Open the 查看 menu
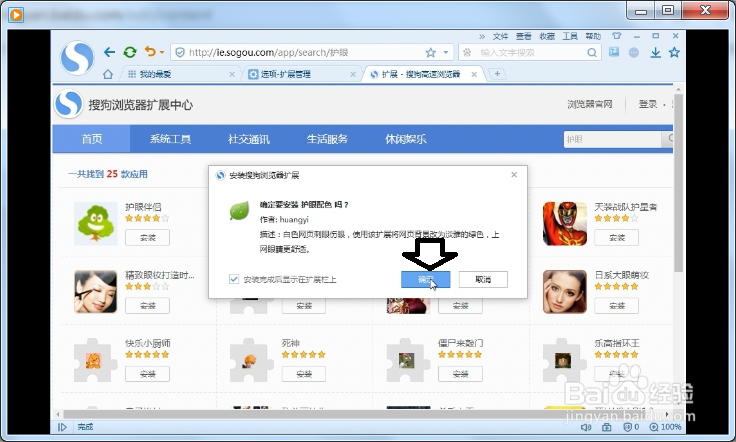 coord(523,36)
